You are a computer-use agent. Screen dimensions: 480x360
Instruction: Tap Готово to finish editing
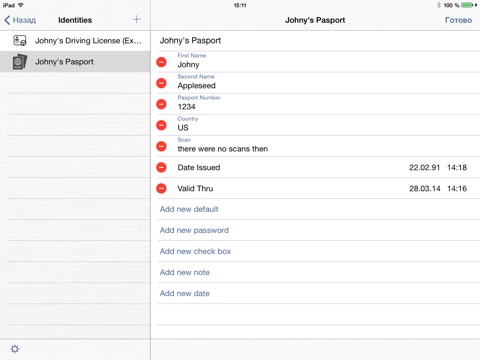[458, 20]
